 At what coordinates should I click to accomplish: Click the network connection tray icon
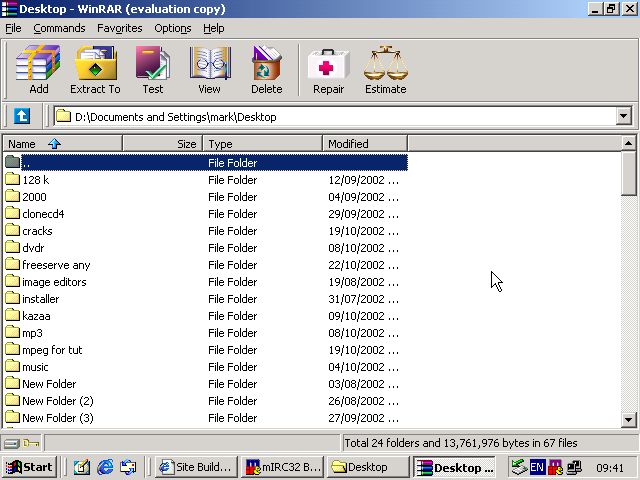[574, 467]
